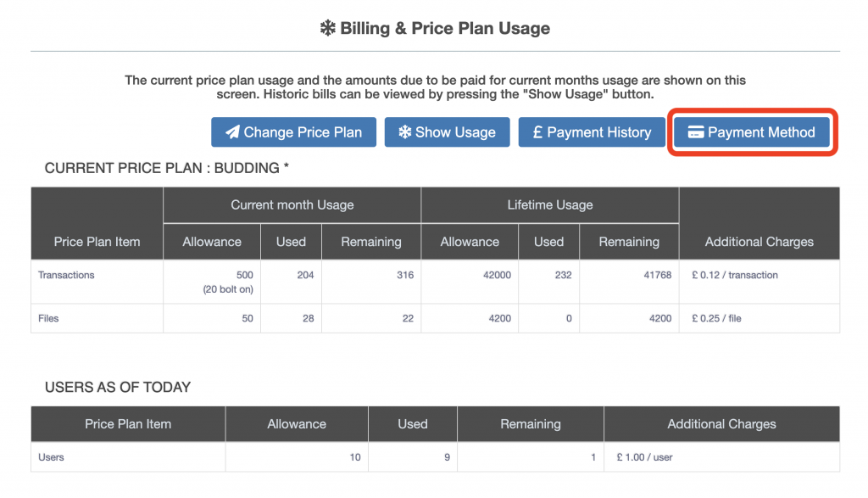This screenshot has height=498, width=868.
Task: Click the snowflake icon beside the page title
Action: (x=327, y=28)
